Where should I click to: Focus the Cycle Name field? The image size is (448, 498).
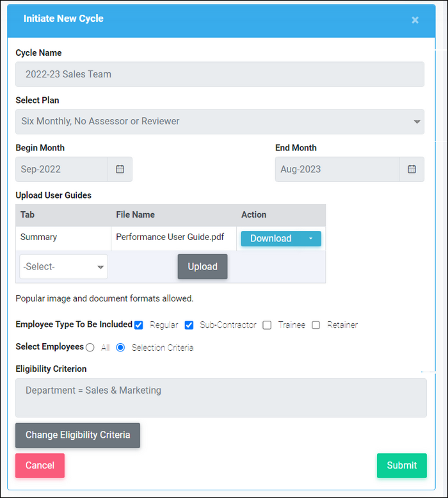click(220, 74)
